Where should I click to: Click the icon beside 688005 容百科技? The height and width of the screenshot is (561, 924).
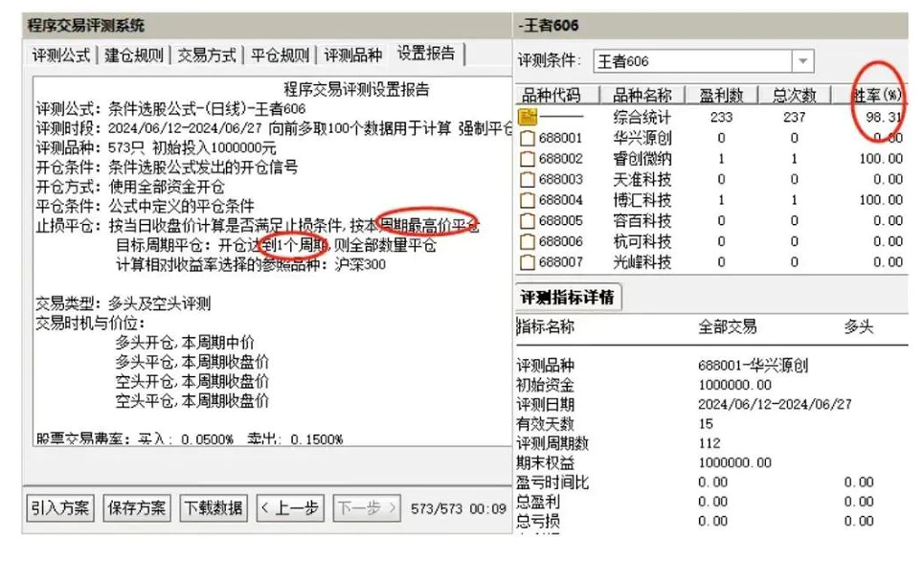(528, 220)
